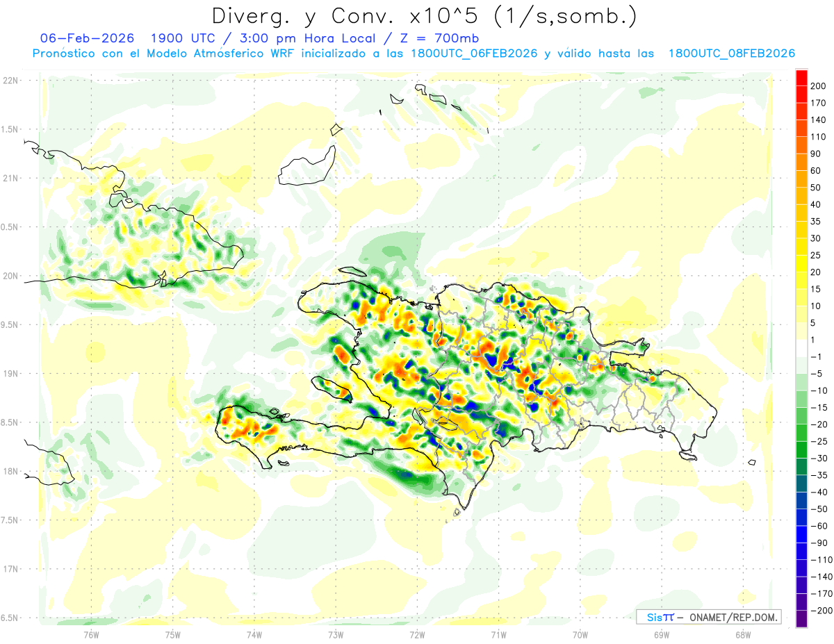Click the title "Diverg. y Conv. x10^5 (1/s,somb.)"
The image size is (834, 644).
[424, 15]
